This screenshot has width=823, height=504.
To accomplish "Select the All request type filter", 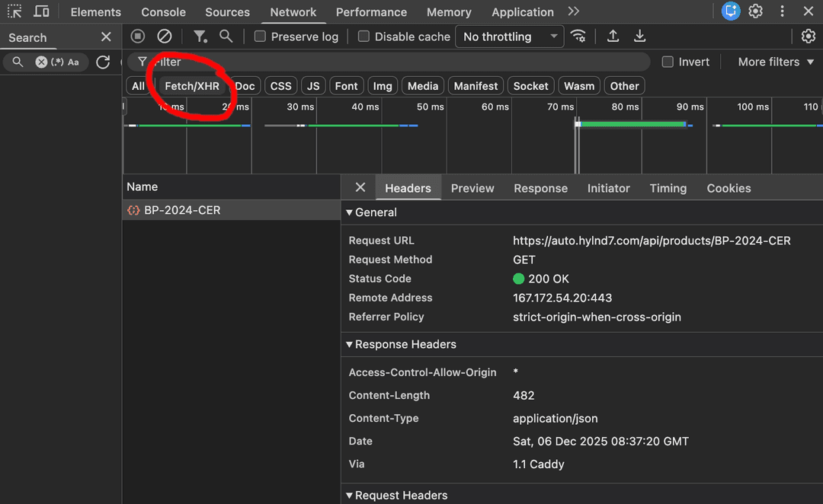I will 138,86.
